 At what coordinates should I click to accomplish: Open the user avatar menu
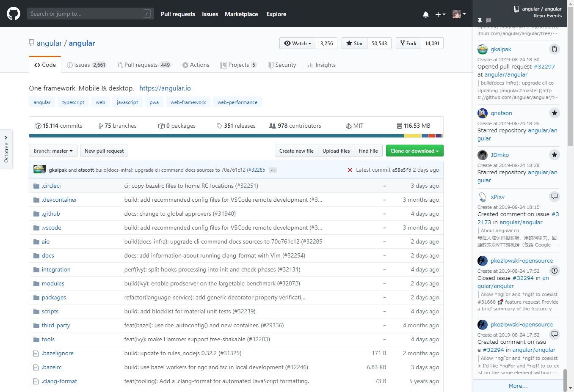[459, 14]
